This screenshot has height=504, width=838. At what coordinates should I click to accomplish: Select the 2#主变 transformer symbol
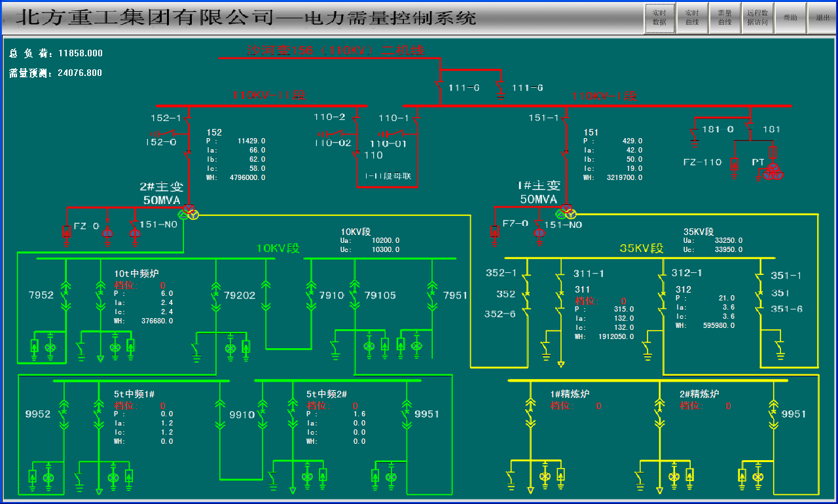[189, 212]
